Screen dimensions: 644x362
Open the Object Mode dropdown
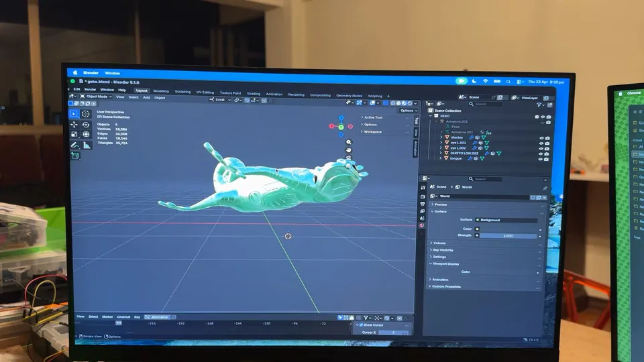pos(97,97)
